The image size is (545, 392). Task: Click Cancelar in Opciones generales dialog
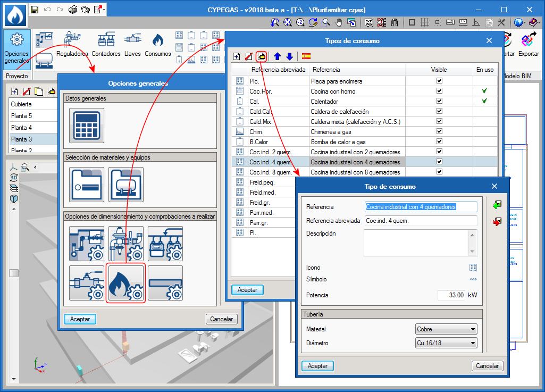[x=221, y=319]
